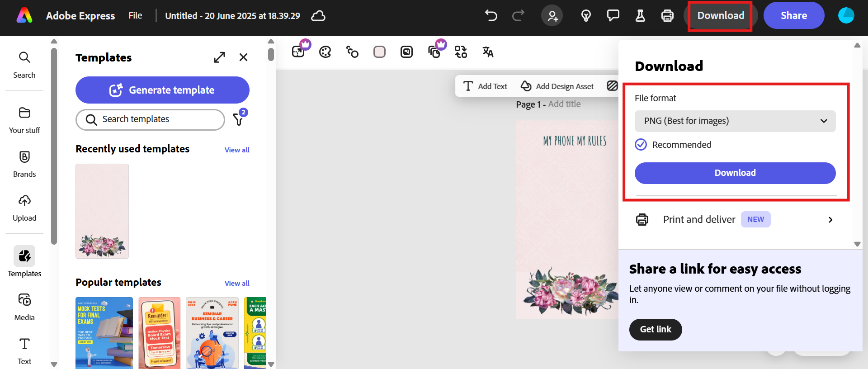Open the lightbulb tips icon

click(586, 16)
